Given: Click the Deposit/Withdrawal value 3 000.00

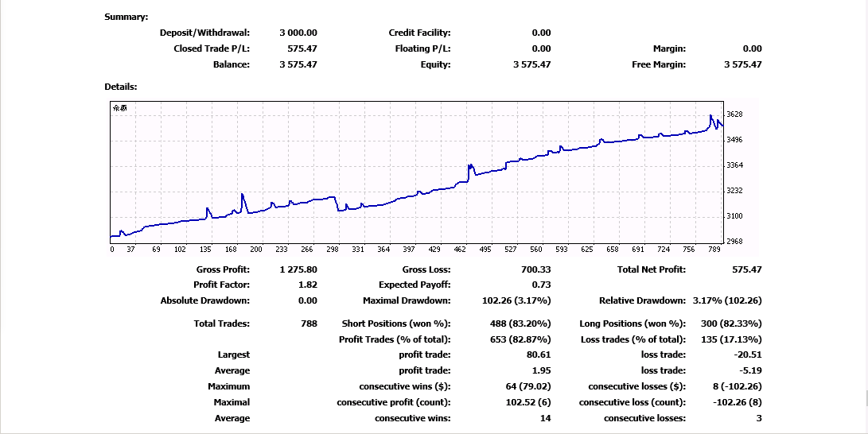Looking at the screenshot, I should [298, 33].
